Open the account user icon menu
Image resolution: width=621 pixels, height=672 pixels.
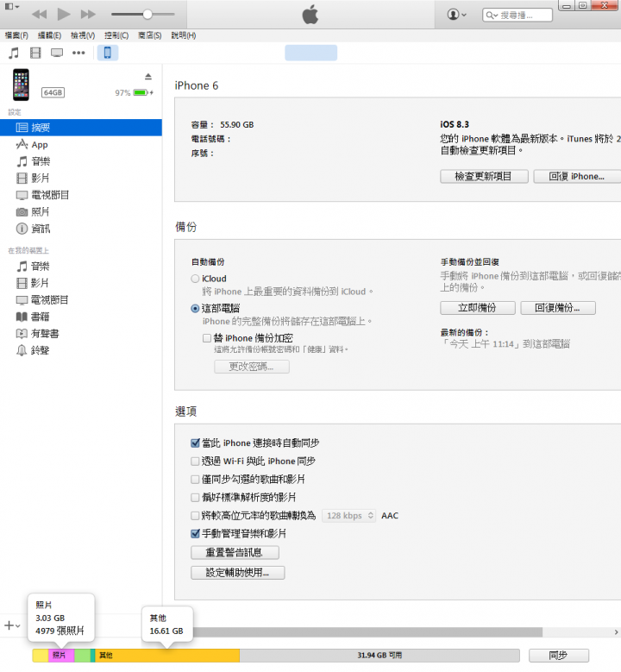457,15
